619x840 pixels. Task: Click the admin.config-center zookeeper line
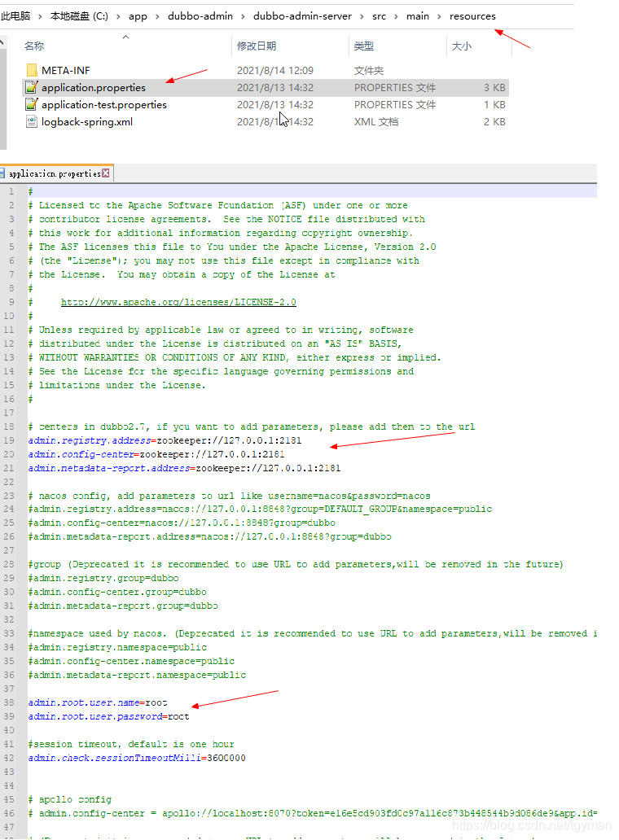coord(156,454)
